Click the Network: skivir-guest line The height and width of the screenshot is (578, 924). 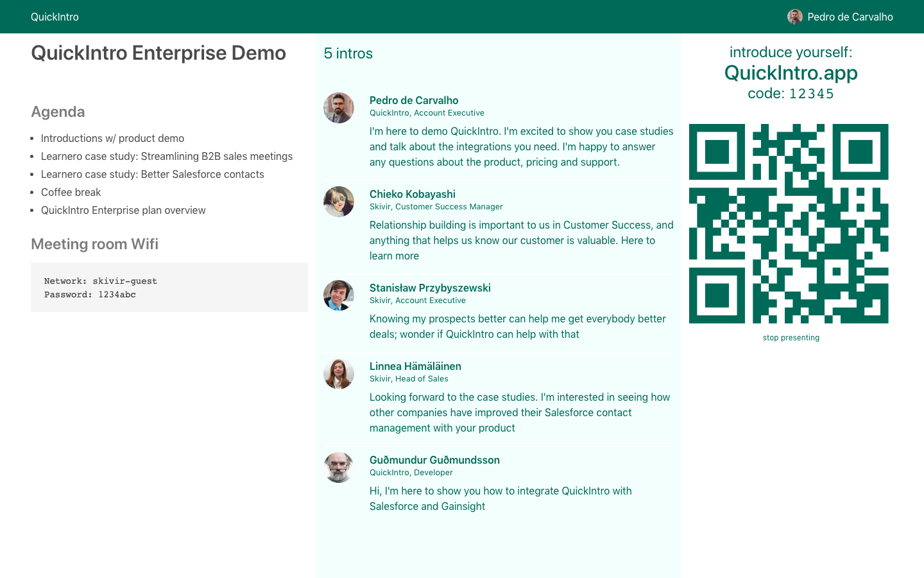click(101, 281)
